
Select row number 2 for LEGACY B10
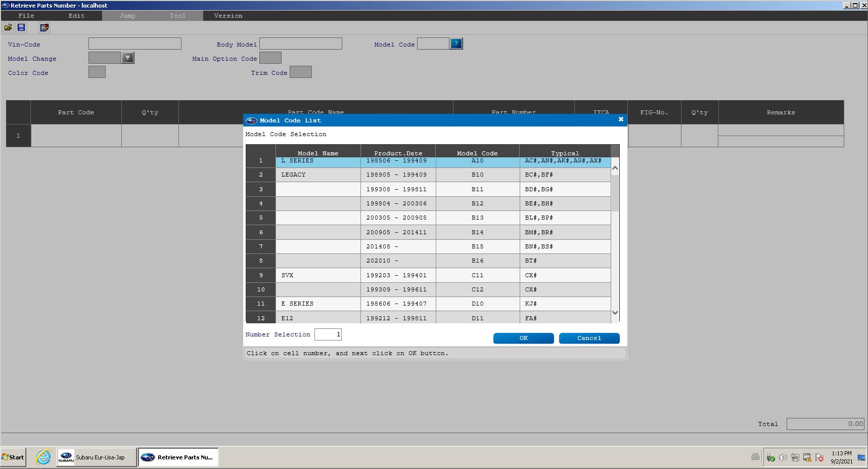261,175
